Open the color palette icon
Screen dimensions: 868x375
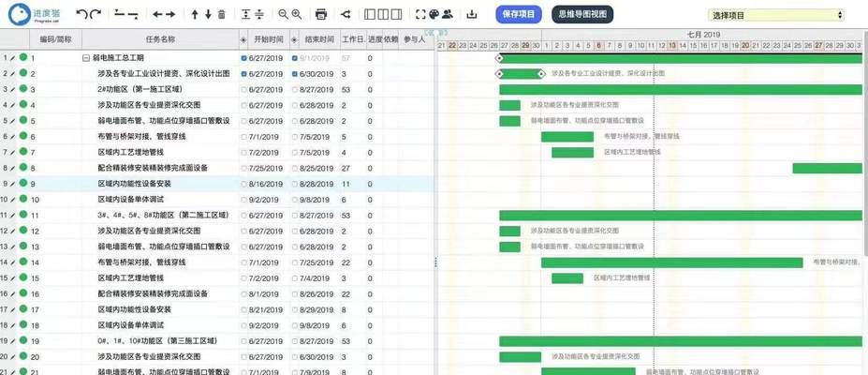434,14
